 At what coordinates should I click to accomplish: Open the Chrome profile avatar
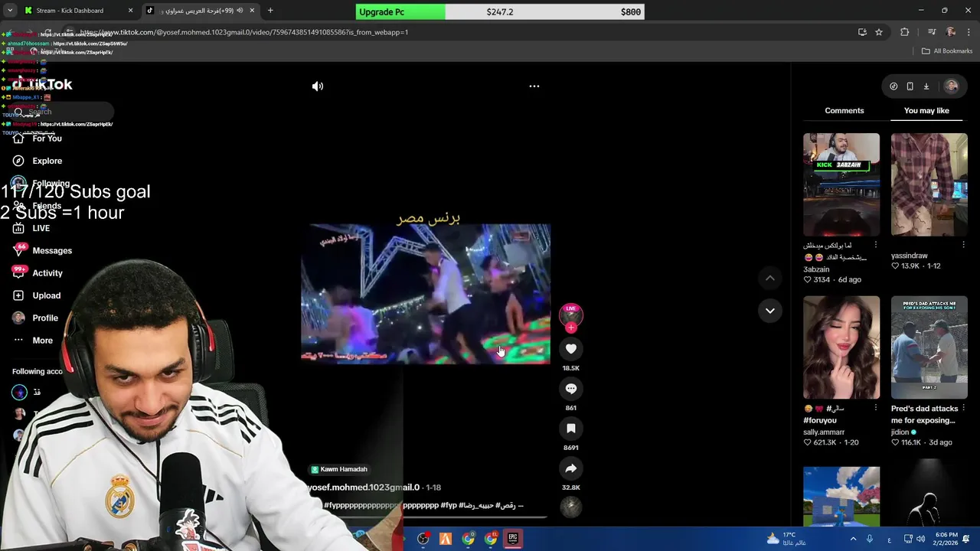951,32
